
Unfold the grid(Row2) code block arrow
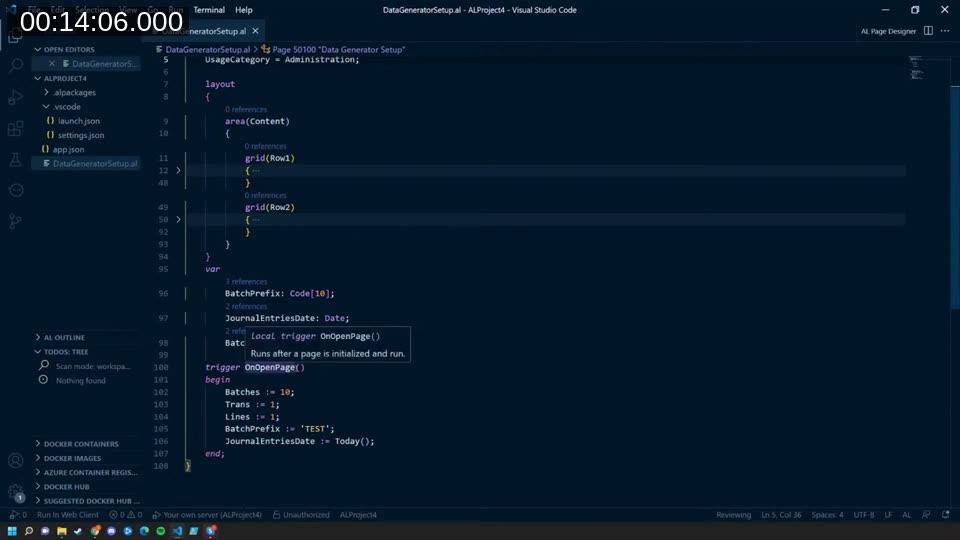pyautogui.click(x=178, y=219)
